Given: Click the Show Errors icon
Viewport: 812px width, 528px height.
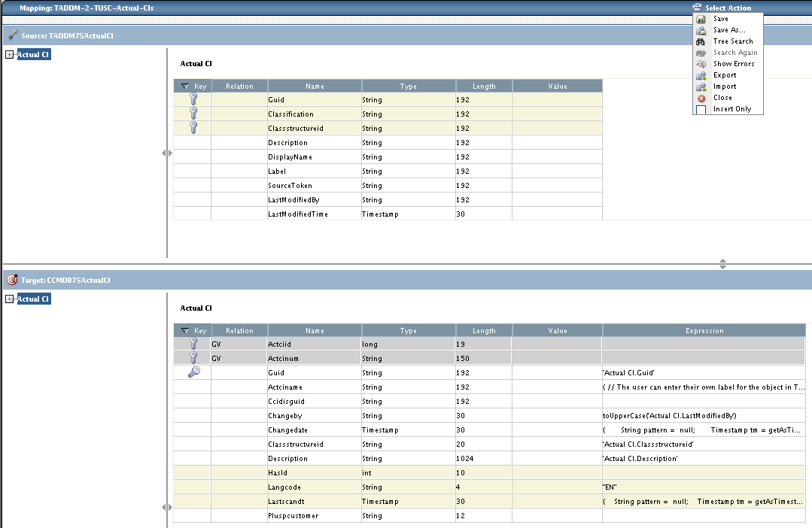Looking at the screenshot, I should [701, 64].
